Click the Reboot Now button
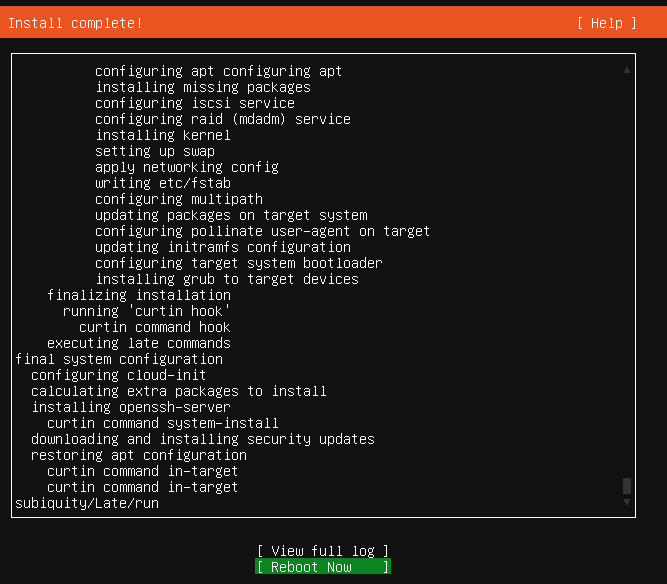 323,567
